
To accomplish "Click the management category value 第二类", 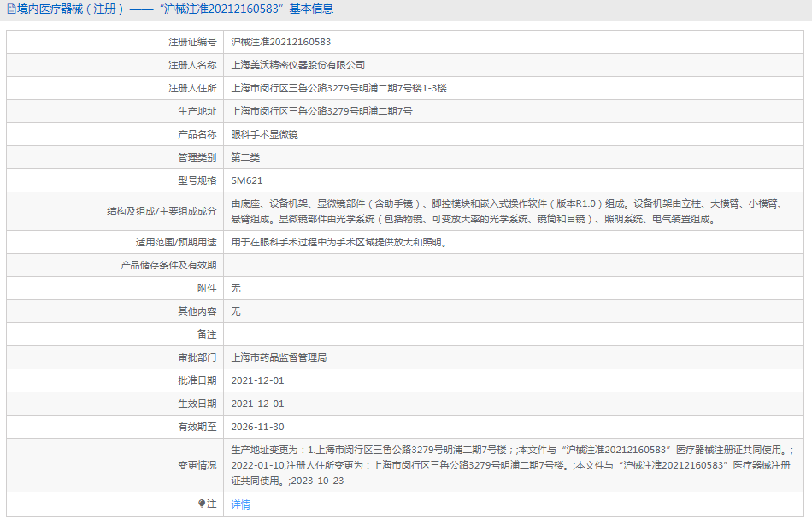I will [x=245, y=157].
